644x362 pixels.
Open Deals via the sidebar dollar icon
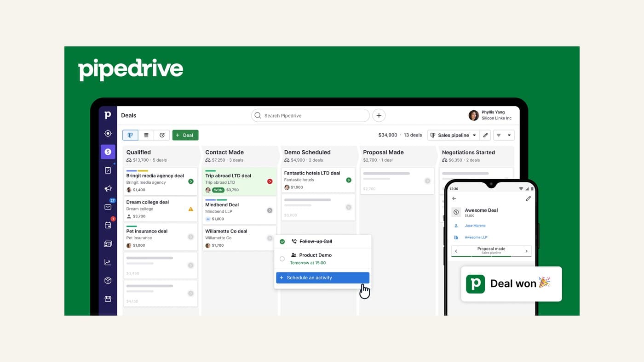coord(108,152)
